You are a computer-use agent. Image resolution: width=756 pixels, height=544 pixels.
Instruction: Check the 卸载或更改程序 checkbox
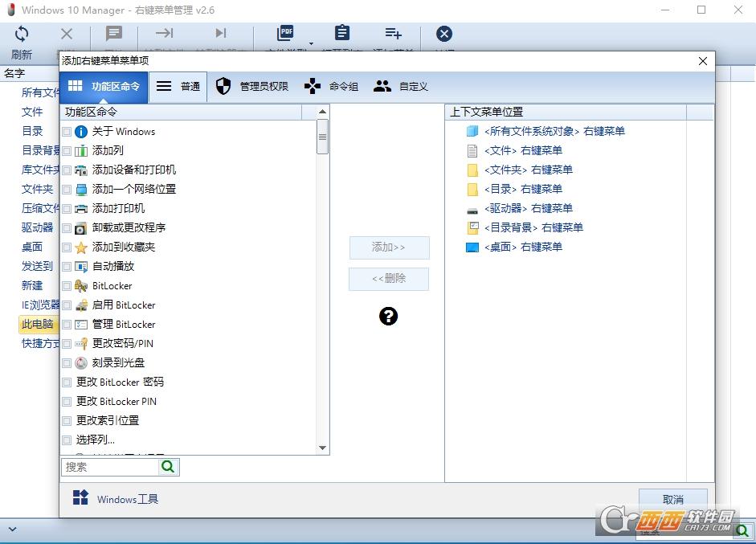click(67, 228)
